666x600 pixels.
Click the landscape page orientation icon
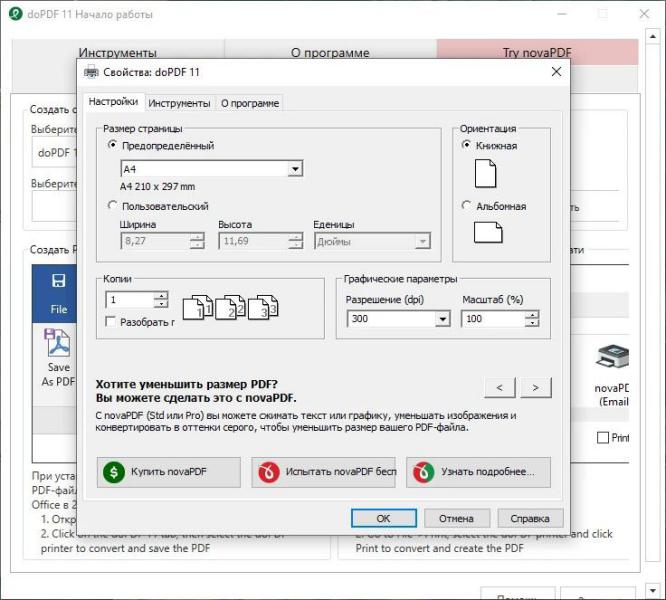(488, 232)
